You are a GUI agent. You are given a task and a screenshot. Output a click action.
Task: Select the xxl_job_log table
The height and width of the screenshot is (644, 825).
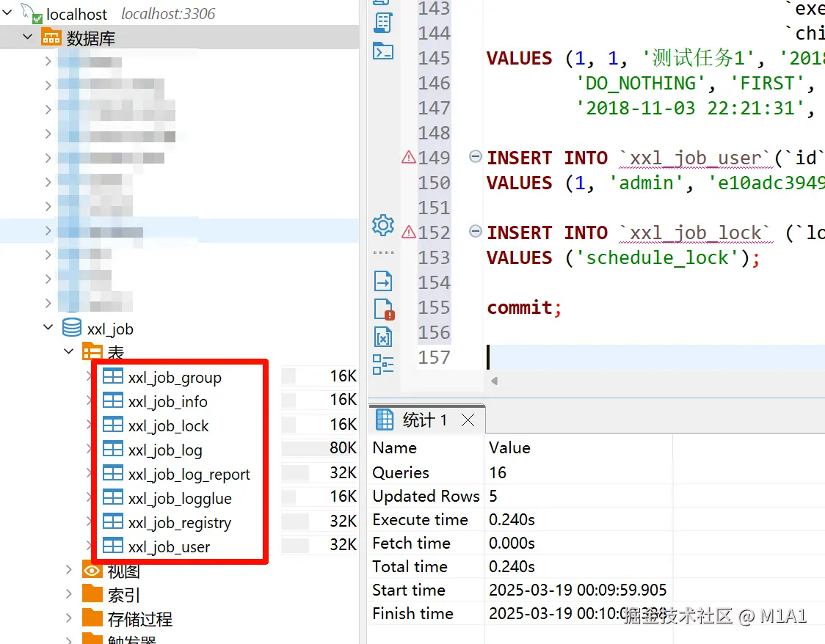[x=165, y=450]
